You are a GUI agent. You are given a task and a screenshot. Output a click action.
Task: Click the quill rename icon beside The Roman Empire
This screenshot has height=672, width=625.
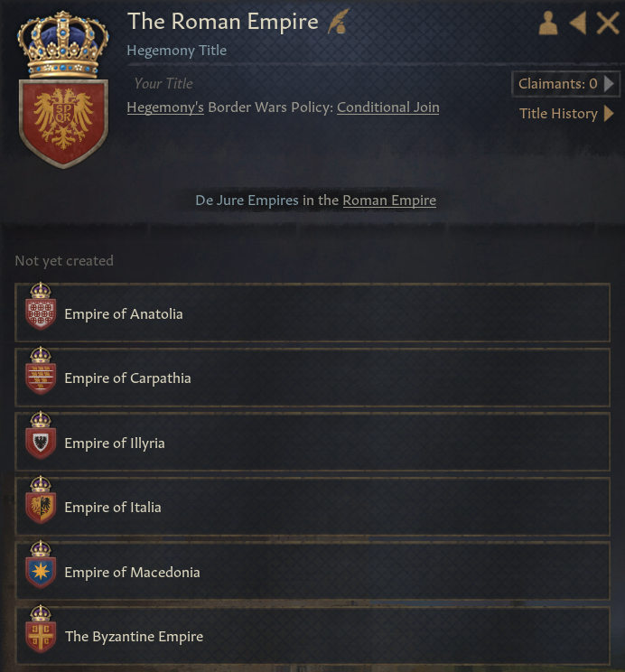point(338,21)
